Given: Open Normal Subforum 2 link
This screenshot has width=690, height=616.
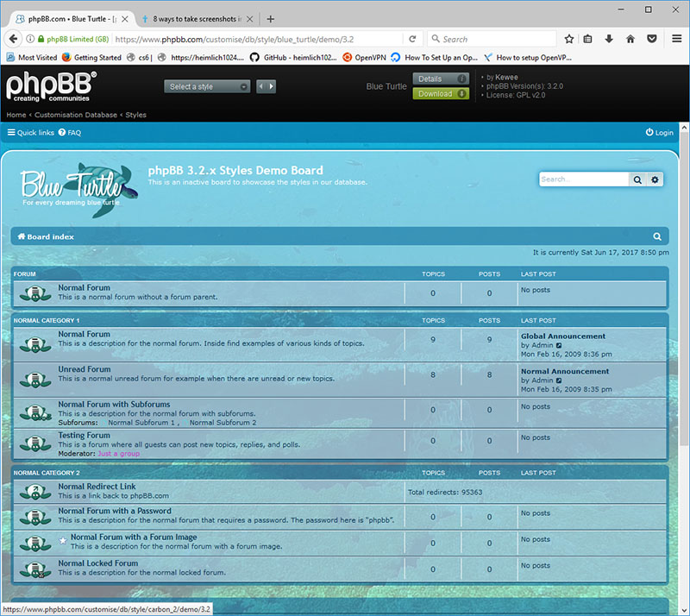Looking at the screenshot, I should point(223,423).
